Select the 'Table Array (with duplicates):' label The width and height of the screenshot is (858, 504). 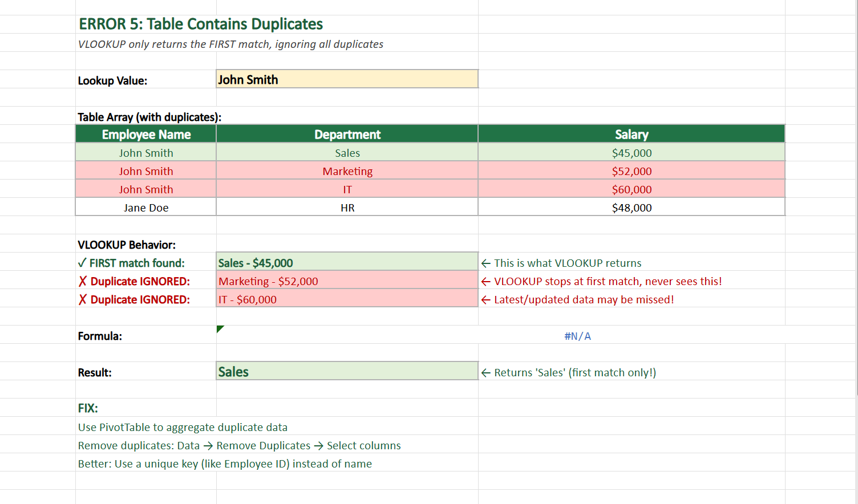[149, 117]
